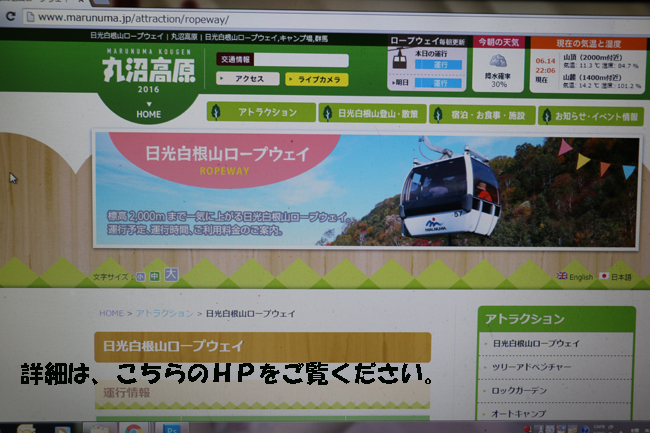Switch language to English
The width and height of the screenshot is (650, 433).
pos(581,277)
